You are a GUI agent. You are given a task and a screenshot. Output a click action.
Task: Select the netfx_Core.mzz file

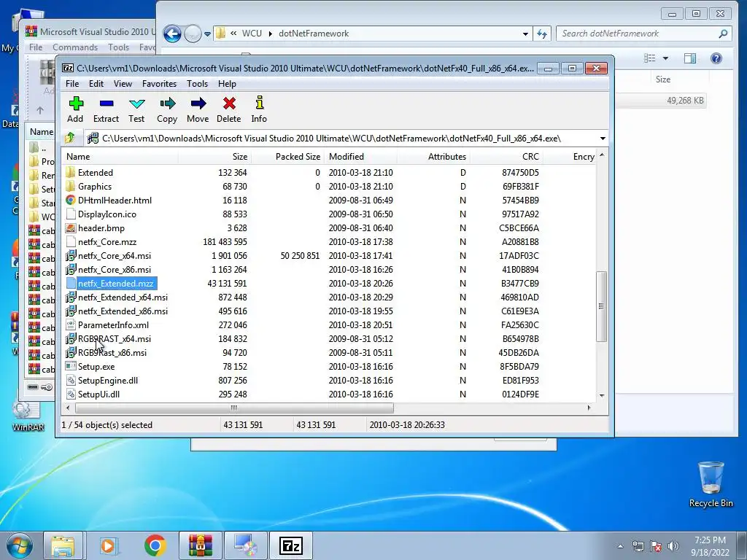[107, 241]
